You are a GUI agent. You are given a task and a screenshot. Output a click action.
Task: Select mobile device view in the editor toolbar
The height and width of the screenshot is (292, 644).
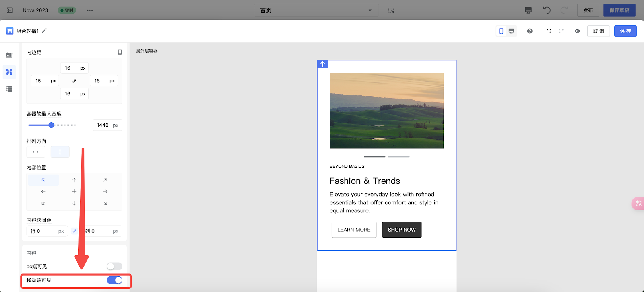click(x=501, y=31)
